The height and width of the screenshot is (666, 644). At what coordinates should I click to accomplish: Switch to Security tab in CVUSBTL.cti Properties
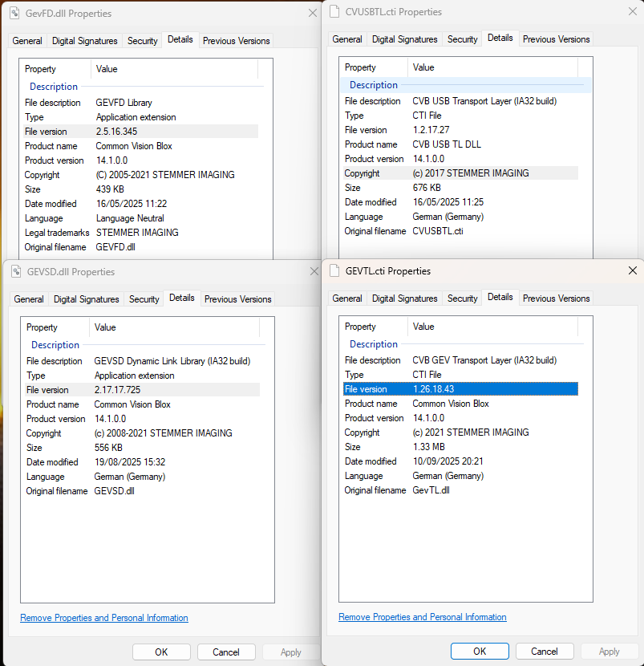(462, 39)
